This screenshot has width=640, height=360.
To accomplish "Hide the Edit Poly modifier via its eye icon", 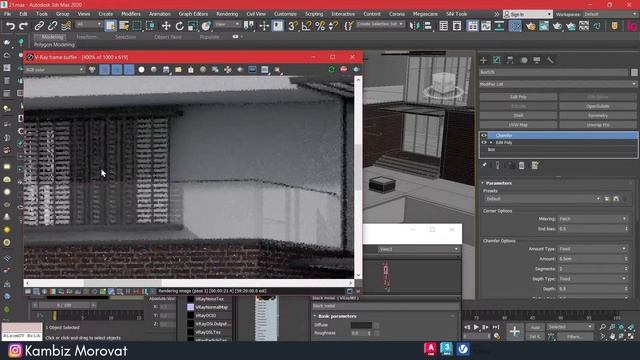I will (484, 142).
